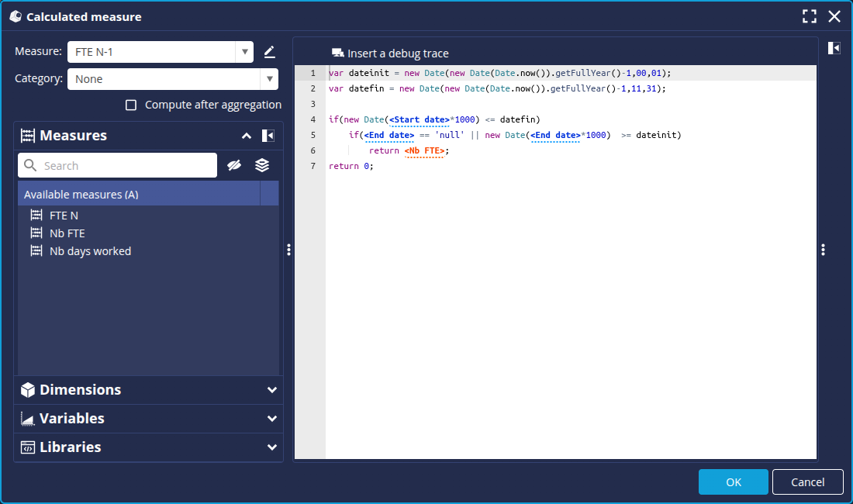Expand the Dimensions section
The width and height of the screenshot is (853, 504).
271,390
